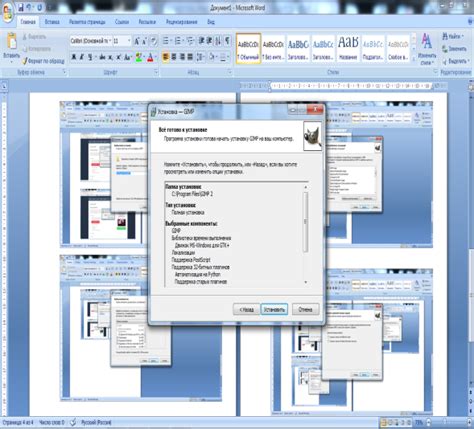The image size is (474, 429).
Task: Click the Format Painter (Формат по образцу) button
Action: pyautogui.click(x=43, y=61)
